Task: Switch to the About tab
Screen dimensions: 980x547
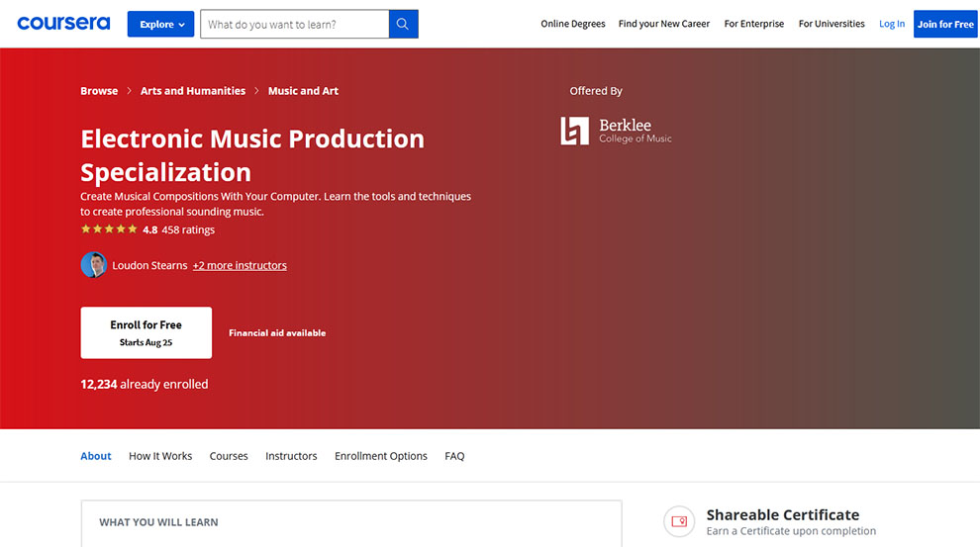Action: click(96, 456)
